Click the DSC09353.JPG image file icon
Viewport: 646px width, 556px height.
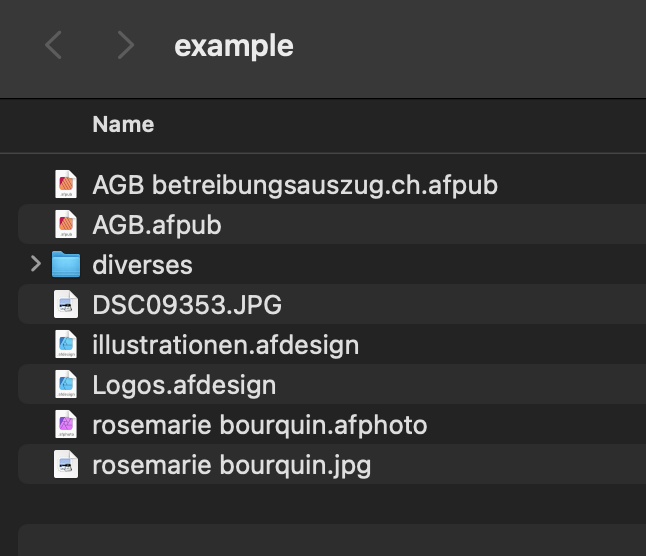click(x=66, y=304)
